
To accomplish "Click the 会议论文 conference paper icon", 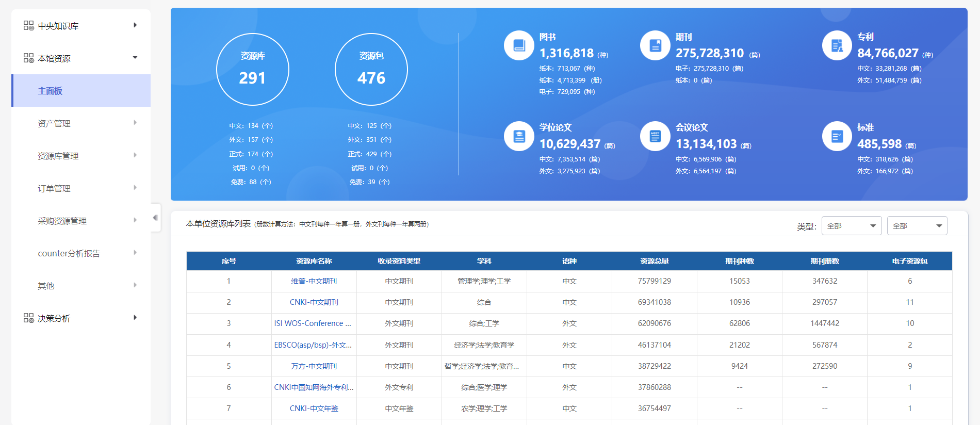I will [655, 136].
